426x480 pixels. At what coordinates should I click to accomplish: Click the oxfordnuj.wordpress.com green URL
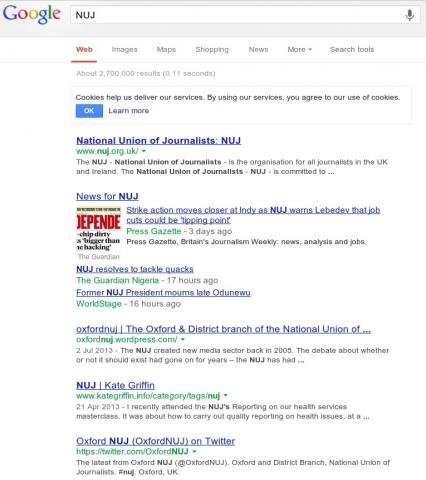click(127, 339)
